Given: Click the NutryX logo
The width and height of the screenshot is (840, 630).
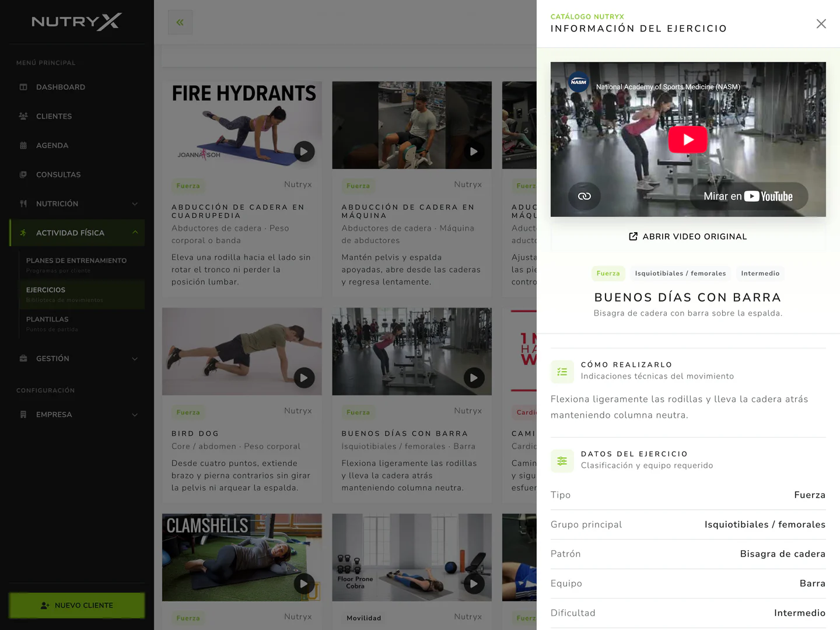Looking at the screenshot, I should 76,22.
